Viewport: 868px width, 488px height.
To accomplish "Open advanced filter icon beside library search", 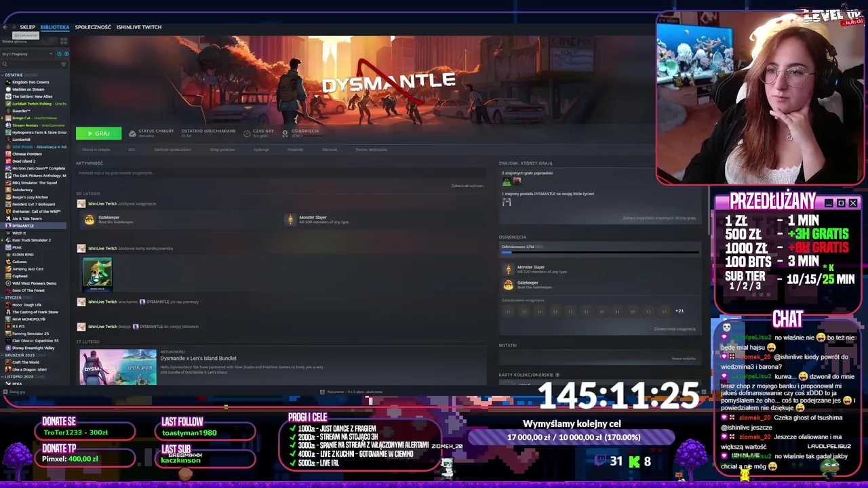I will [64, 64].
